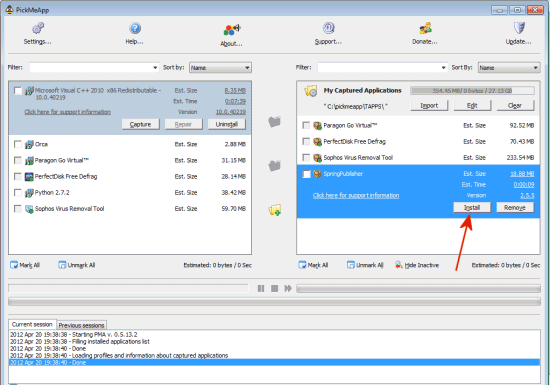Click the left Filter input field
This screenshot has height=385, width=550.
(x=94, y=68)
